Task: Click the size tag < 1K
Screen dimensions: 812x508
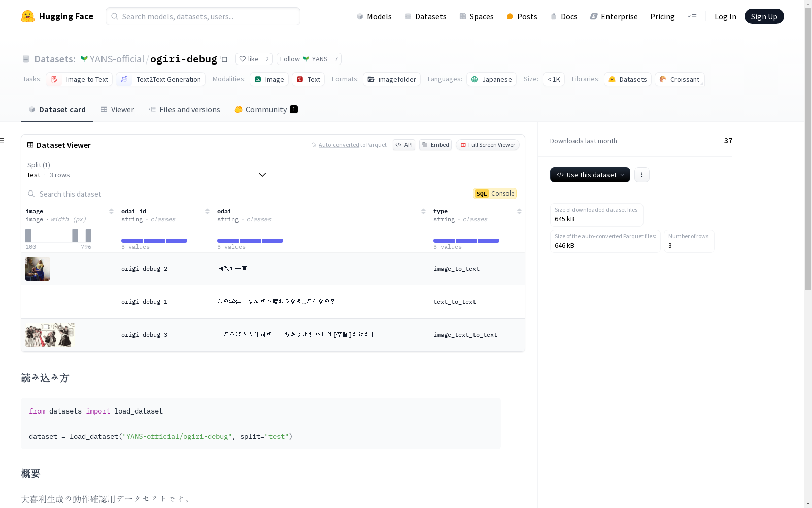Action: tap(554, 79)
